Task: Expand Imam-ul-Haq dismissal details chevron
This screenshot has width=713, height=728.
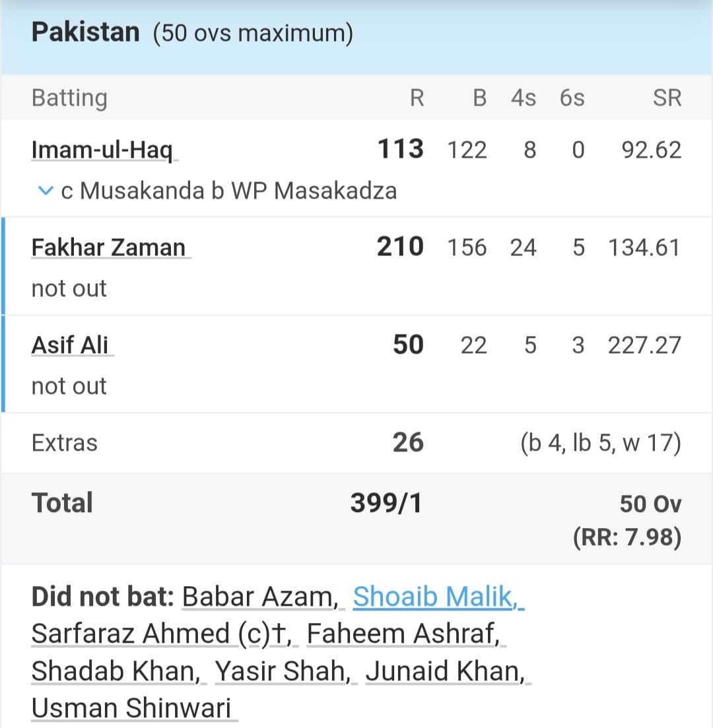Action: tap(45, 191)
